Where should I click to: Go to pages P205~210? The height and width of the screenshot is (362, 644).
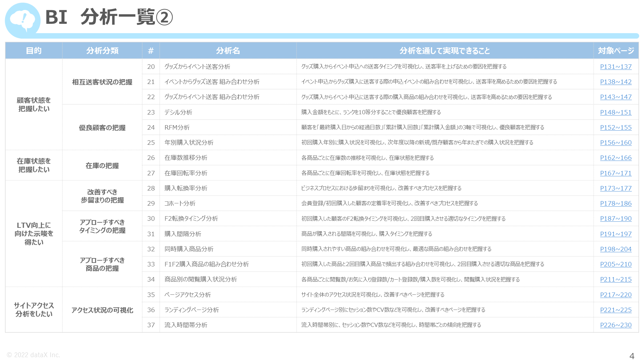tap(616, 264)
